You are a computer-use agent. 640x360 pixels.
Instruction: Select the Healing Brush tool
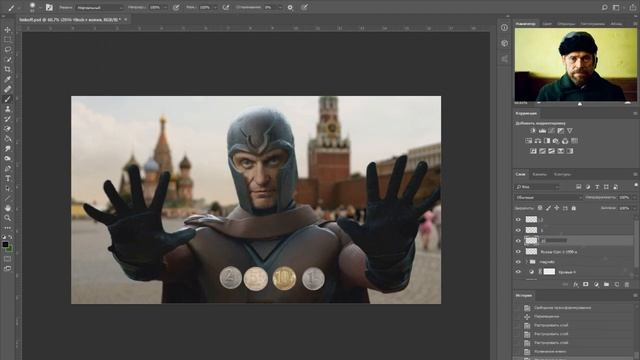(8, 89)
